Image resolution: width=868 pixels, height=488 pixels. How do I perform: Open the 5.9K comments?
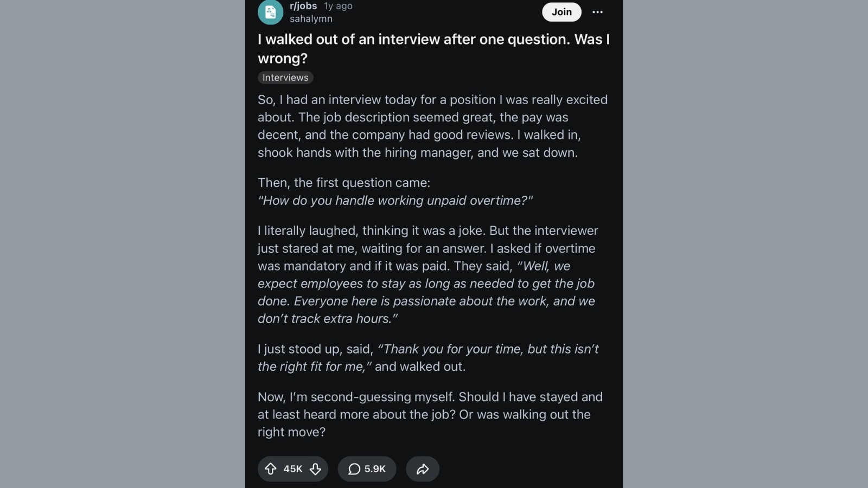click(367, 469)
